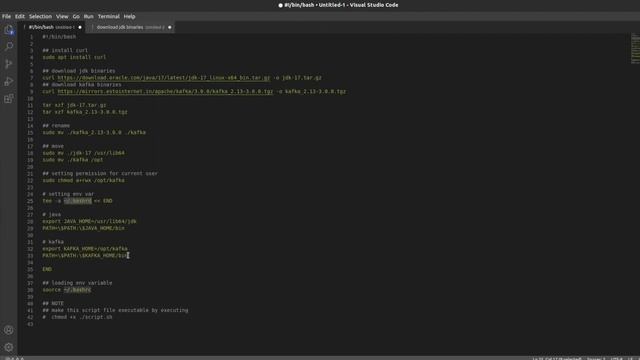Click 'tar xzf jdk-17.tar.gz' line
640x360 pixels.
74,105
